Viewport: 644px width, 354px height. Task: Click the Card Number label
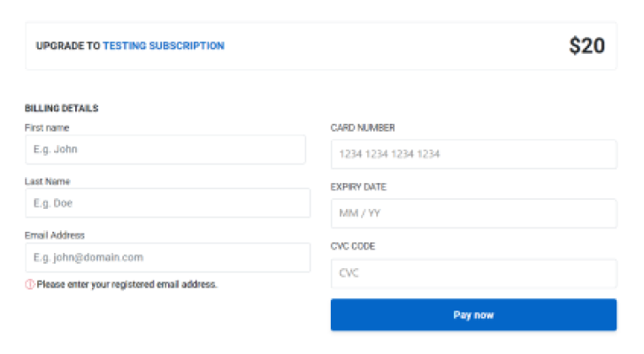click(x=363, y=127)
